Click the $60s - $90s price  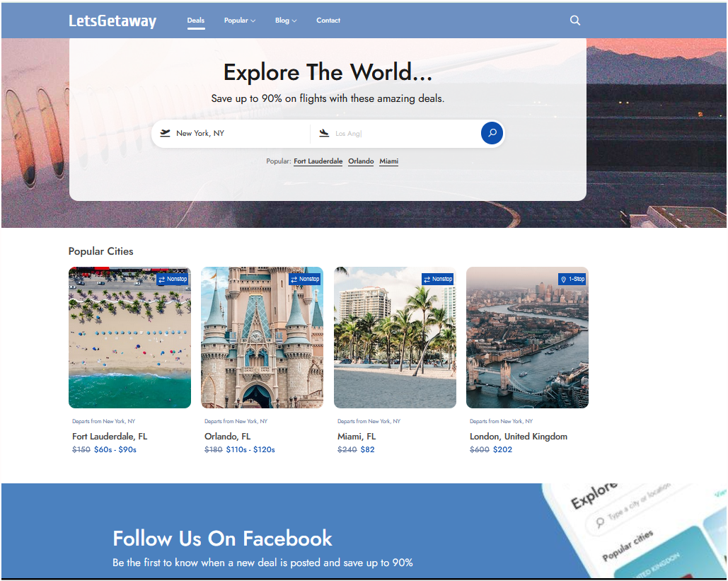115,449
